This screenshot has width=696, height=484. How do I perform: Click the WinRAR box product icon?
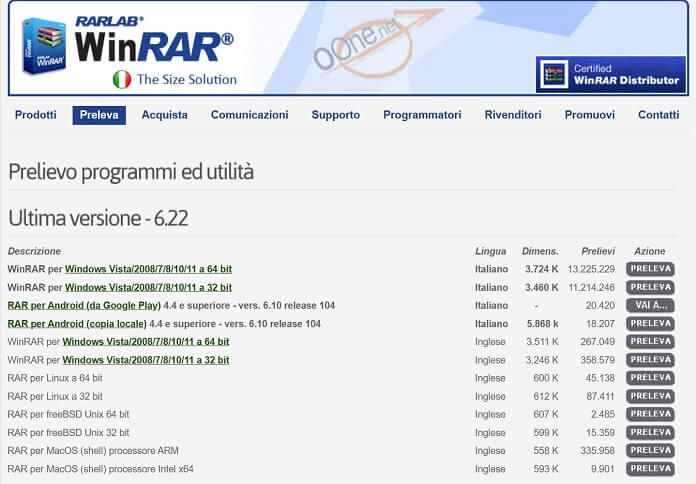tap(44, 46)
